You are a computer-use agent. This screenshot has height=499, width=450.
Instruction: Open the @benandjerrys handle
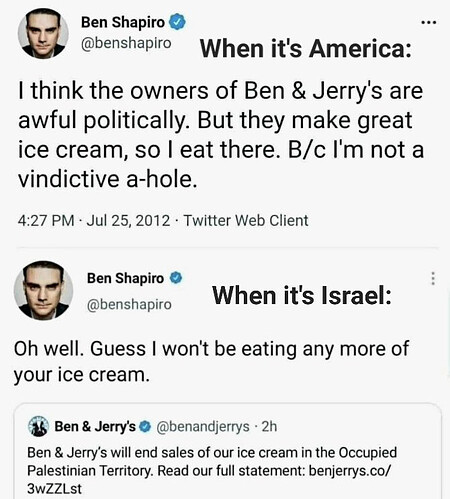203,427
